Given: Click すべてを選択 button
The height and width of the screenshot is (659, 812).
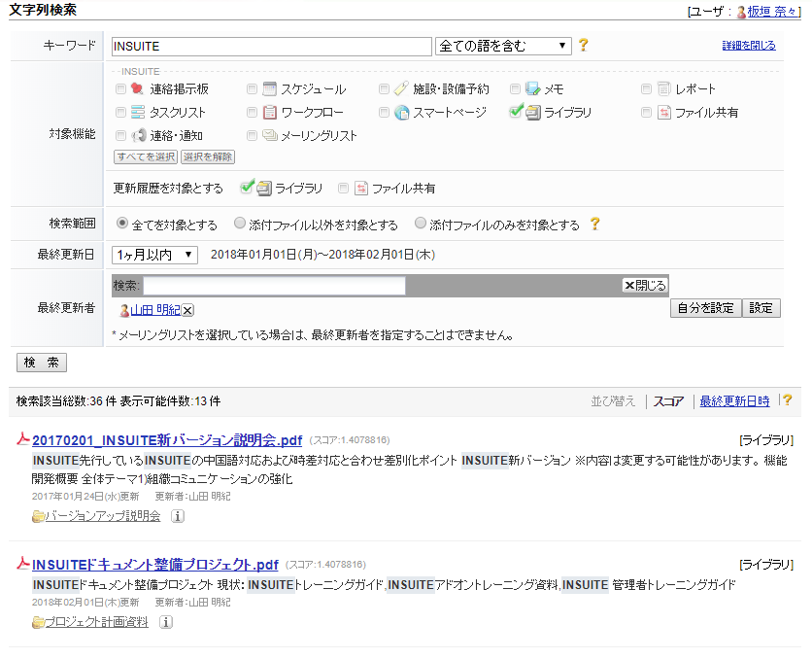Looking at the screenshot, I should click(146, 156).
